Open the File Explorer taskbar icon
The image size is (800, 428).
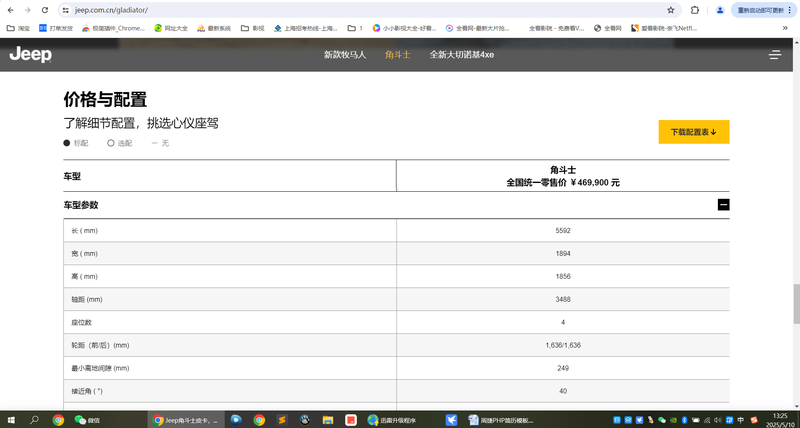(328, 420)
